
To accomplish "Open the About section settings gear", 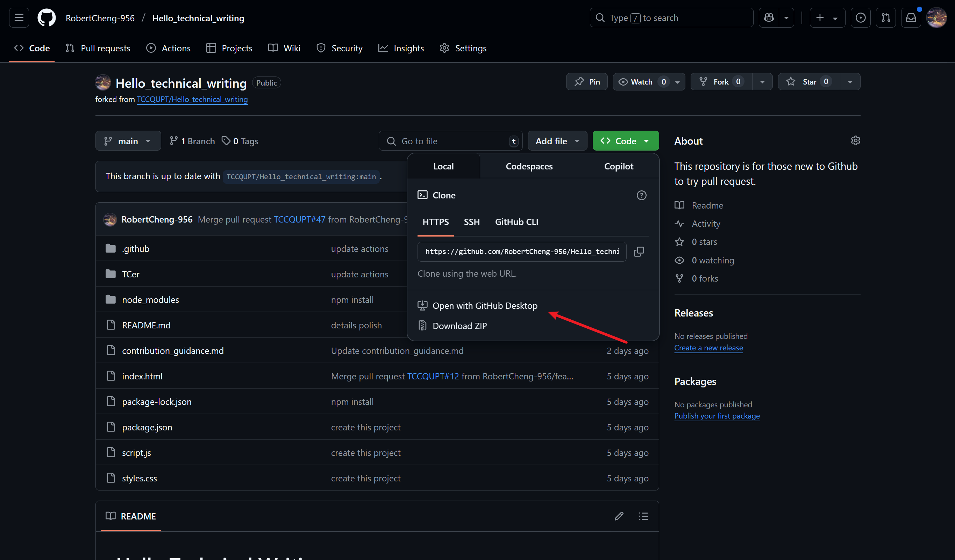I will 855,141.
